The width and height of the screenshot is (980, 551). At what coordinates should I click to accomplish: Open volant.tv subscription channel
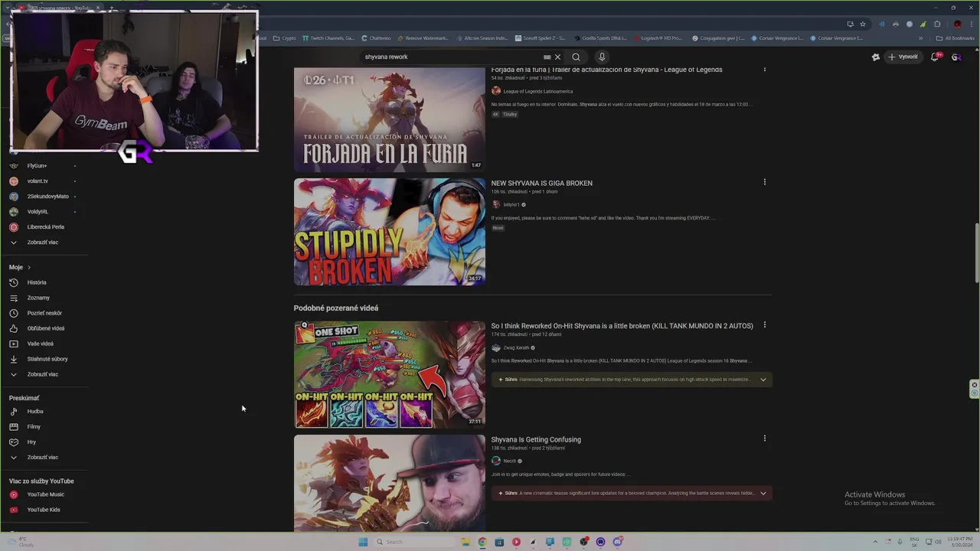click(x=37, y=181)
